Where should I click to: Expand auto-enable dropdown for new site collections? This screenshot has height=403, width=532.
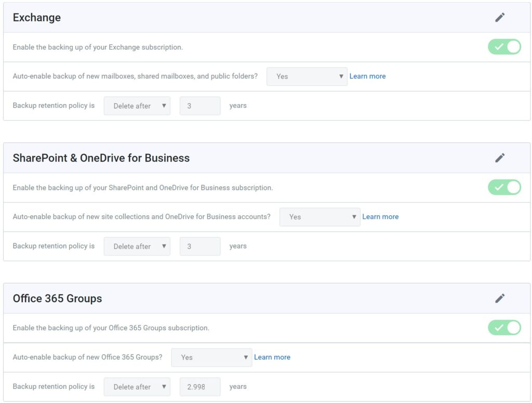coord(320,217)
